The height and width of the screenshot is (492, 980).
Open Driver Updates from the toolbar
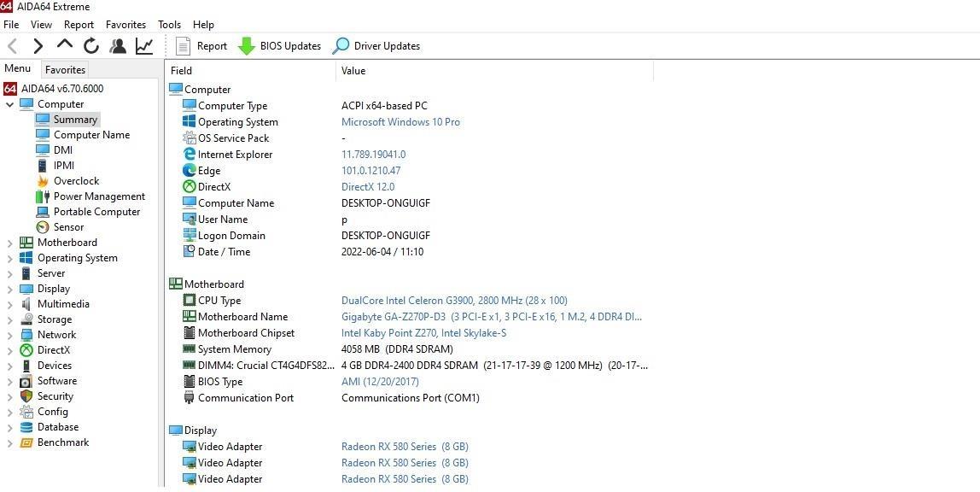pyautogui.click(x=376, y=45)
